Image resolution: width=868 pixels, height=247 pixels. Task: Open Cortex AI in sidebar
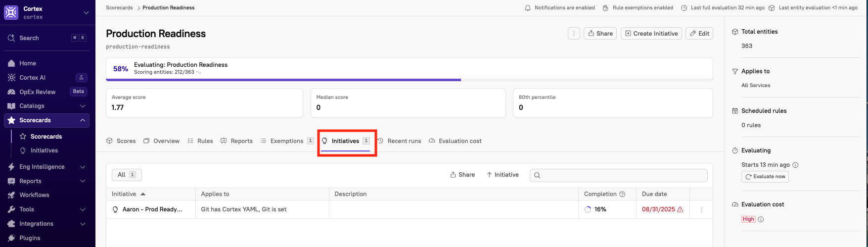[33, 78]
